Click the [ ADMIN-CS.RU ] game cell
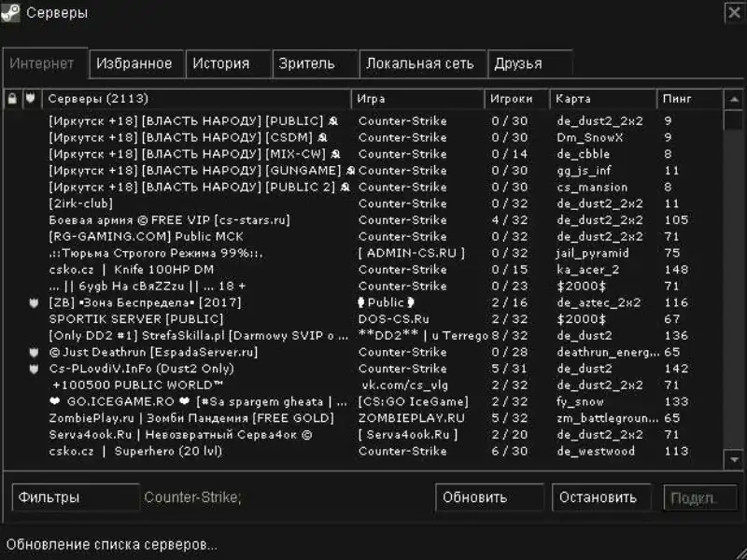747x560 pixels. tap(411, 253)
